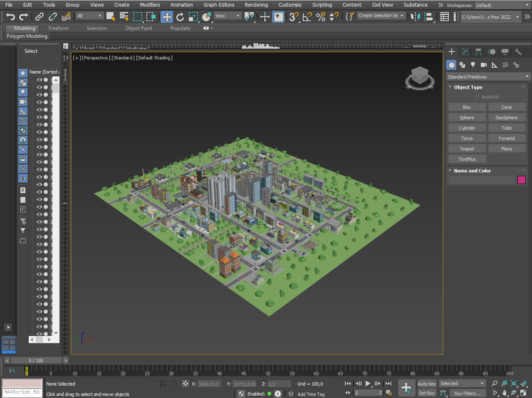Select the Select and Move tool
Viewport: 532px width, 398px height.
[x=167, y=17]
